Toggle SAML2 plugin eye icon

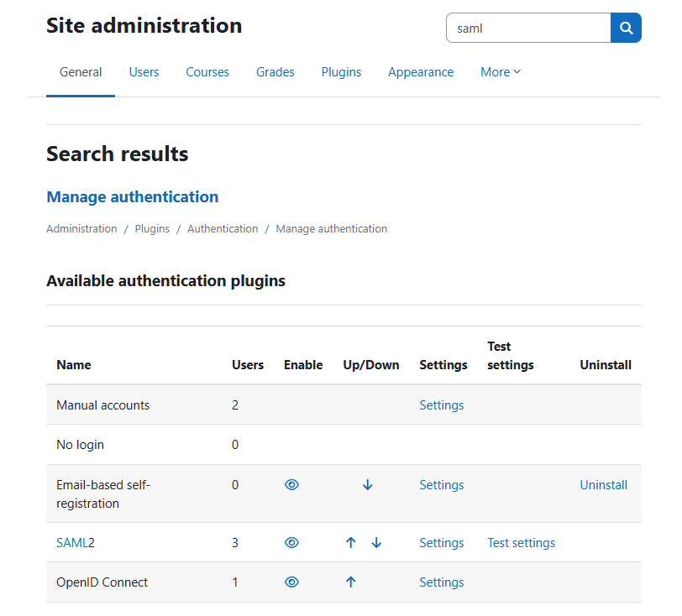[x=291, y=543]
